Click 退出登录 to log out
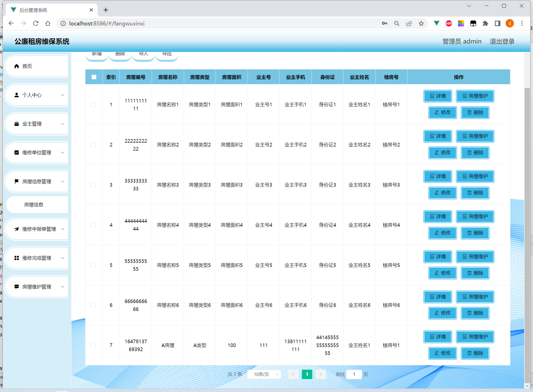 502,41
